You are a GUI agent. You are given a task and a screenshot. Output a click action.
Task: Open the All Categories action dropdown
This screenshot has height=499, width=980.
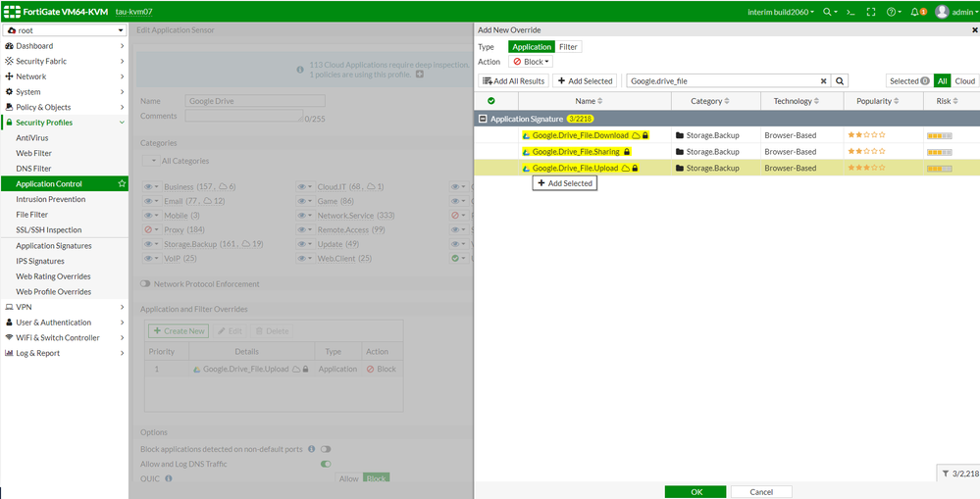pos(151,161)
